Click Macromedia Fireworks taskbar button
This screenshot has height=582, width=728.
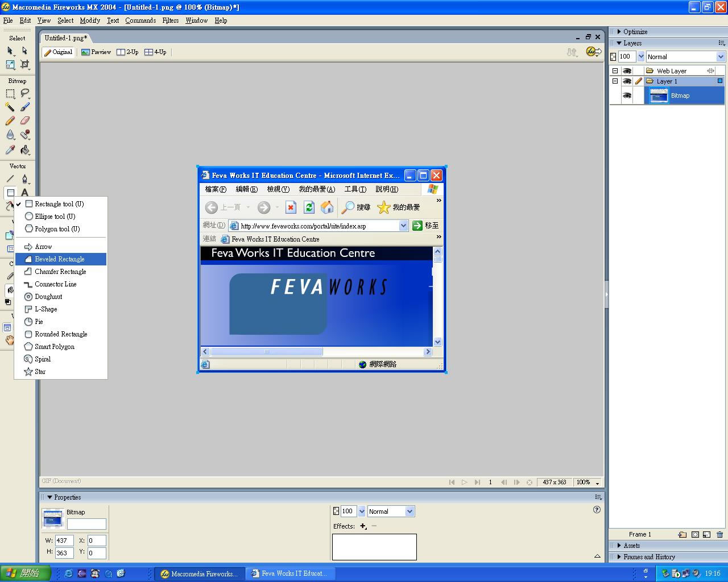coord(199,573)
